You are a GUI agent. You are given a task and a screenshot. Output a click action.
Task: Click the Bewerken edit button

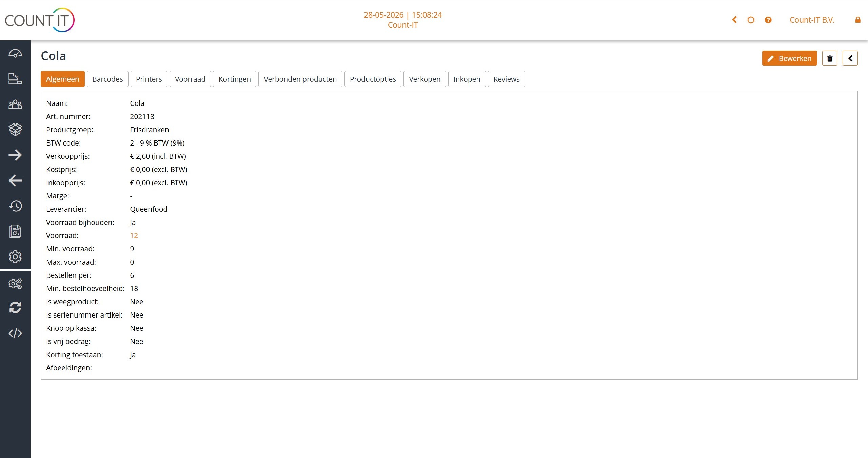pos(789,58)
